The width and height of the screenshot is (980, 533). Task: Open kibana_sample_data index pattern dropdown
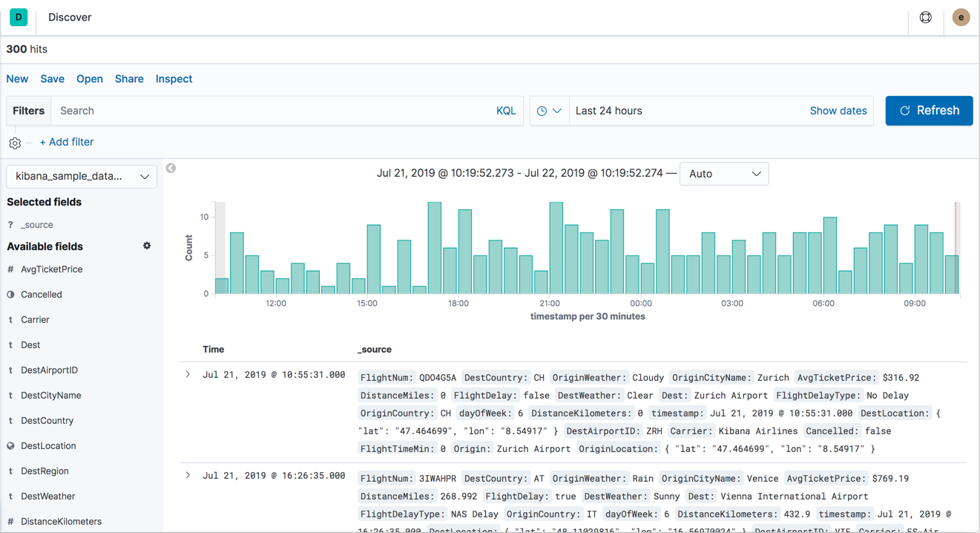pos(82,177)
